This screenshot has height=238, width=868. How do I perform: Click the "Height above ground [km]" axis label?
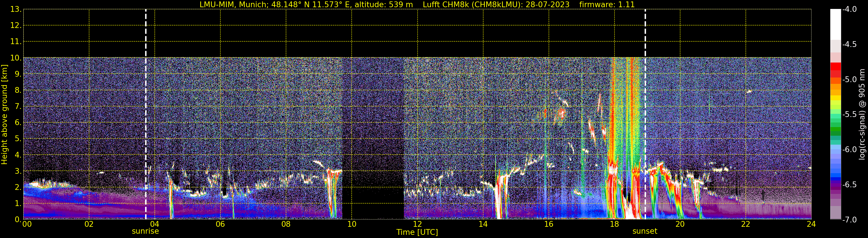coord(4,114)
